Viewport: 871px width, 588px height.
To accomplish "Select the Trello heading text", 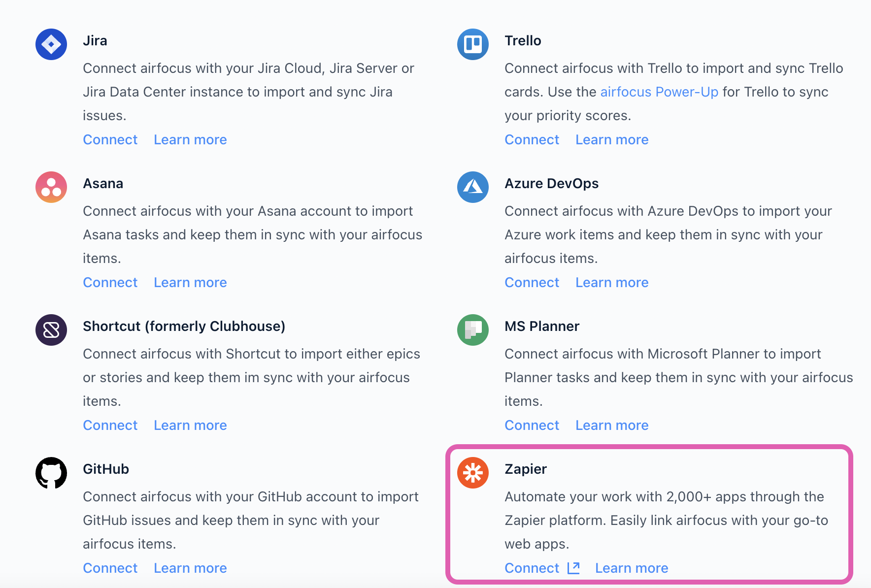I will point(523,41).
